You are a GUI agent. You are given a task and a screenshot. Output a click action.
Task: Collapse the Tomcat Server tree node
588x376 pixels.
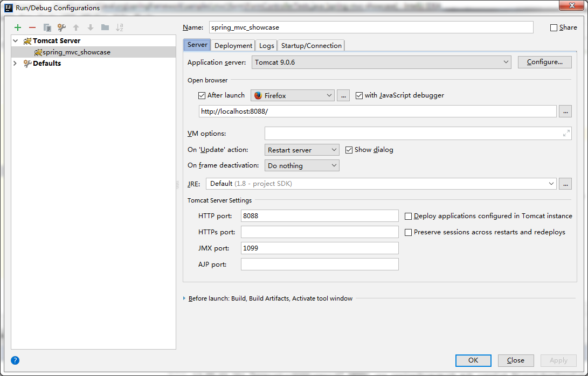pos(16,40)
